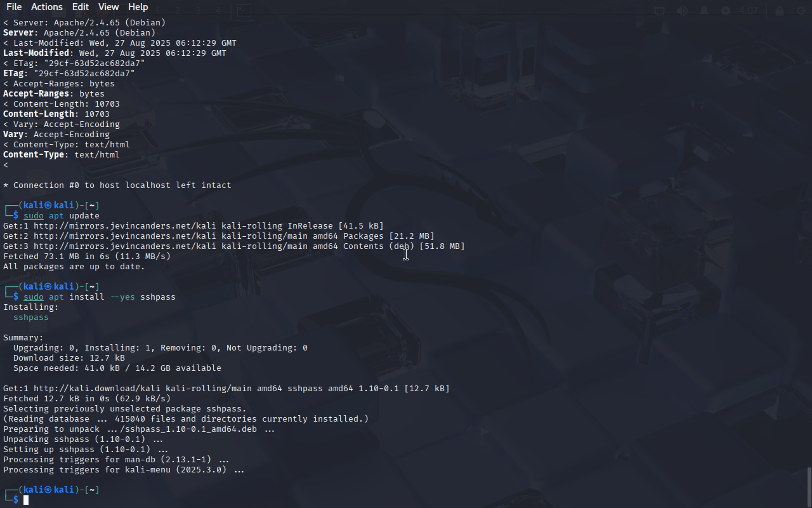Screen dimensions: 812x508
Task: Open the Edit menu
Action: 81,7
